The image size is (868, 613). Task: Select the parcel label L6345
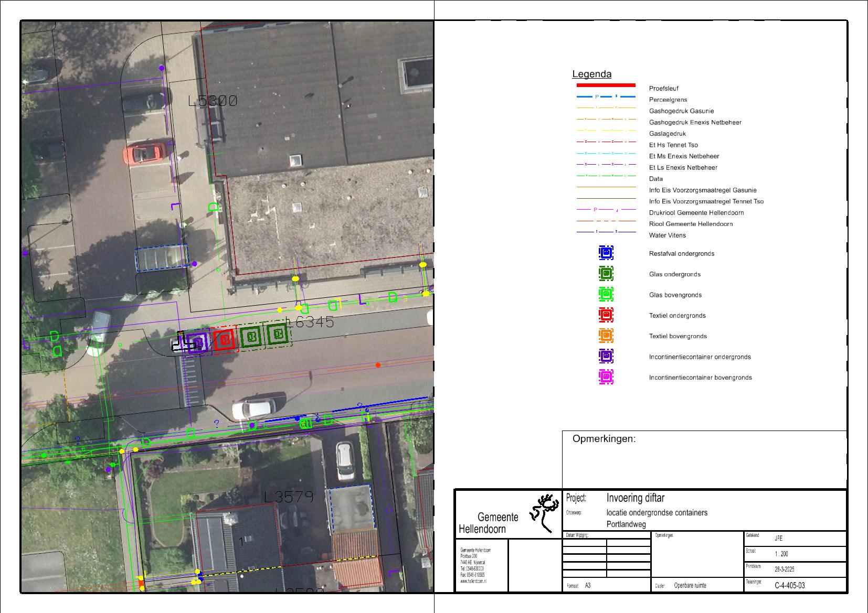[x=309, y=322]
